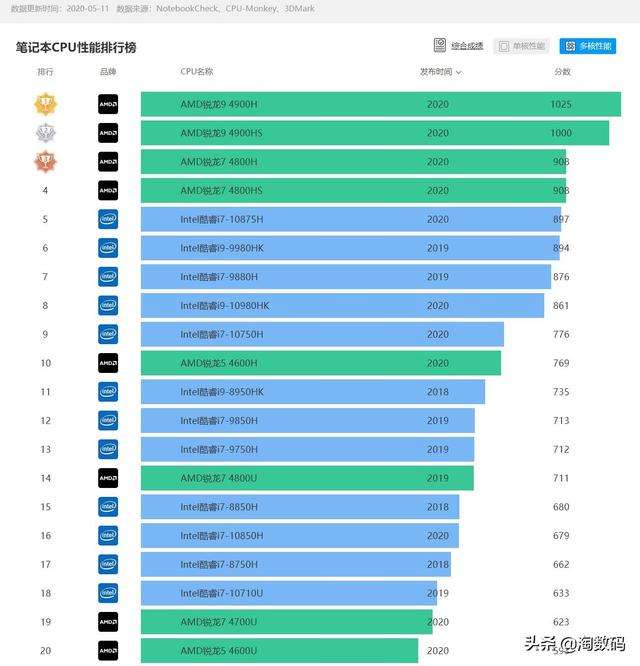Click the blue Intel酷睿i7-10750H bar

(321, 335)
